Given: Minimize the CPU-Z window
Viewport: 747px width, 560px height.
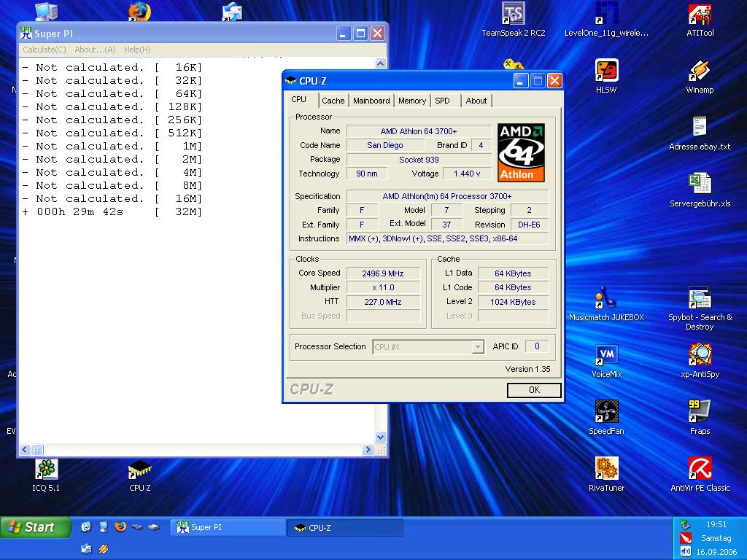Looking at the screenshot, I should tap(520, 81).
